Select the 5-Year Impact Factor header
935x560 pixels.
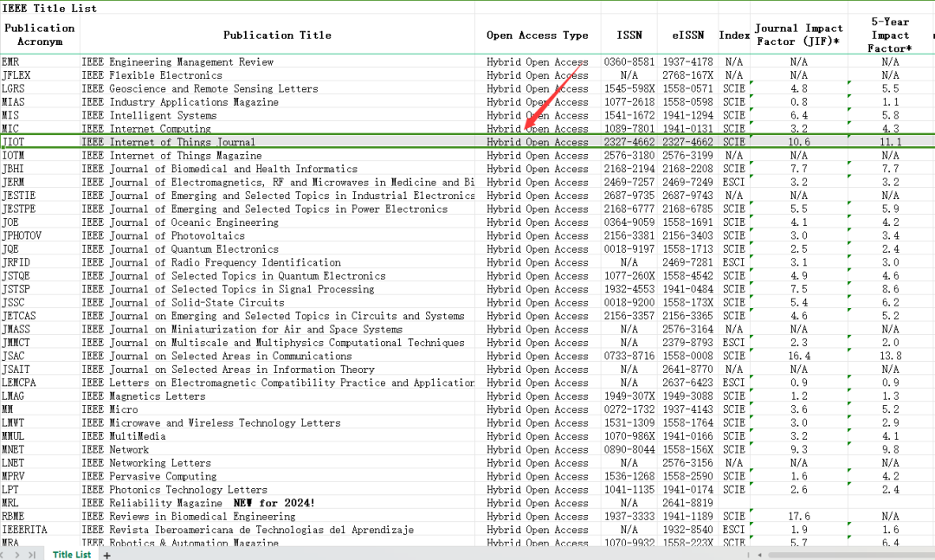point(890,35)
